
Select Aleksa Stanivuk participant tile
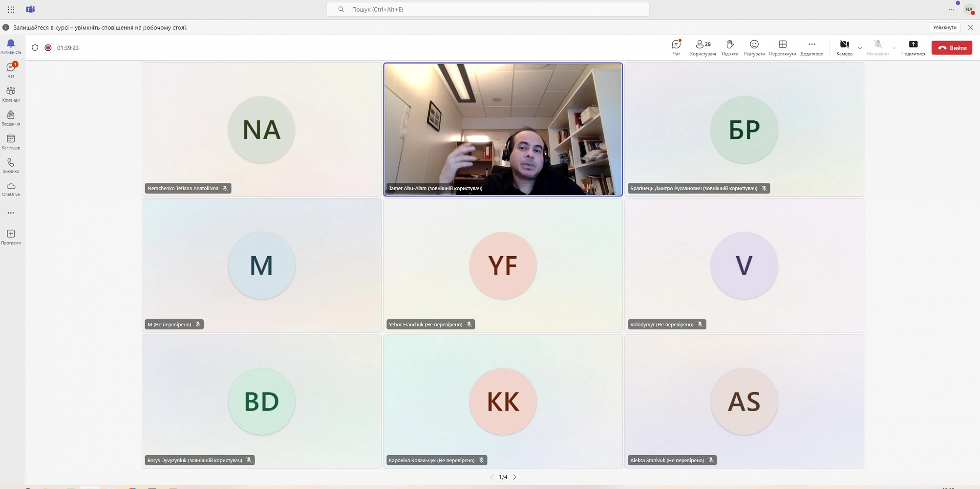point(744,401)
